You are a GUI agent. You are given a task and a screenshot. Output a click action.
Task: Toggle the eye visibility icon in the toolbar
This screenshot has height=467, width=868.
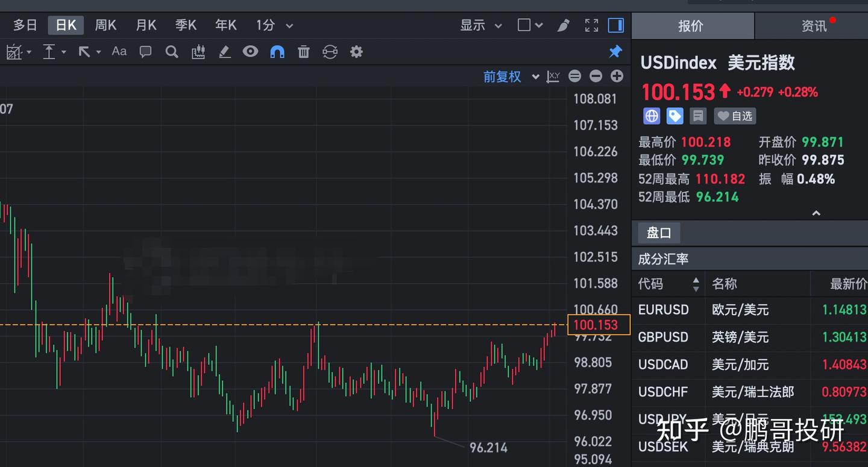point(250,51)
